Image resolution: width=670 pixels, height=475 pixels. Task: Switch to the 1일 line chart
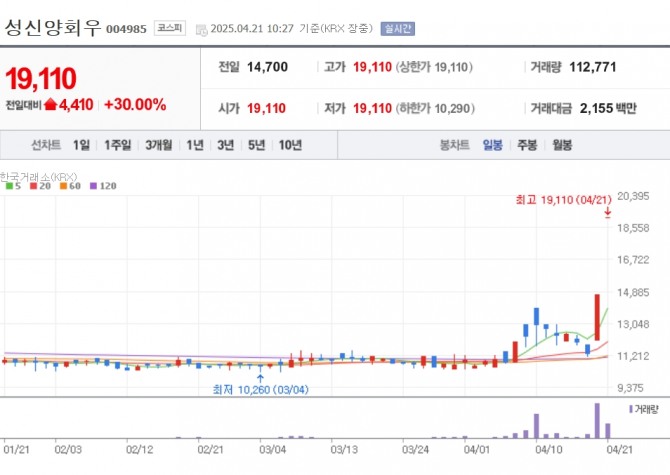click(81, 145)
